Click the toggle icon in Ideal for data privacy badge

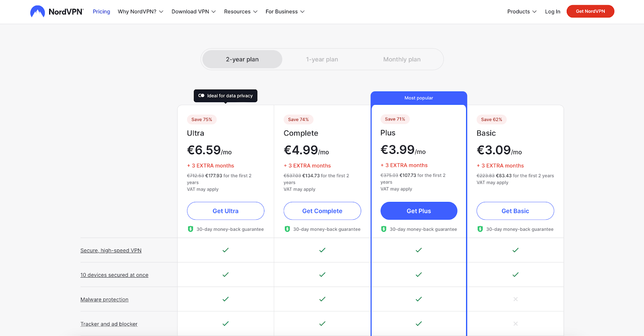201,96
